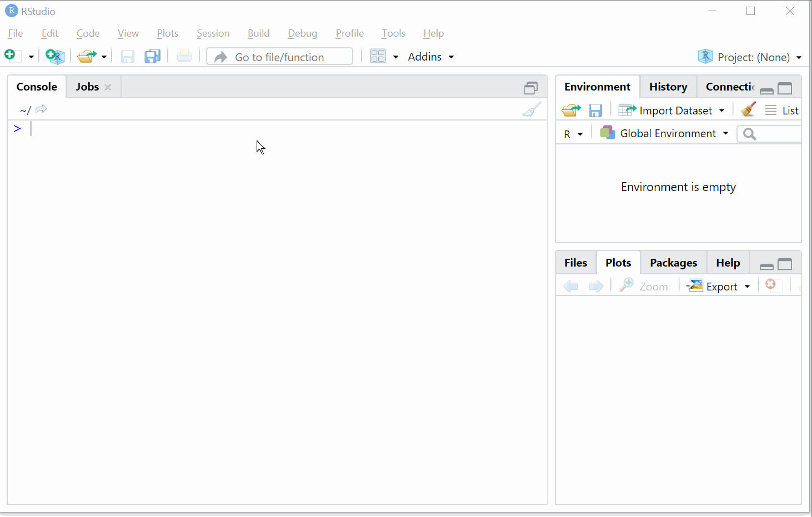Switch to the Files tab

pos(575,263)
